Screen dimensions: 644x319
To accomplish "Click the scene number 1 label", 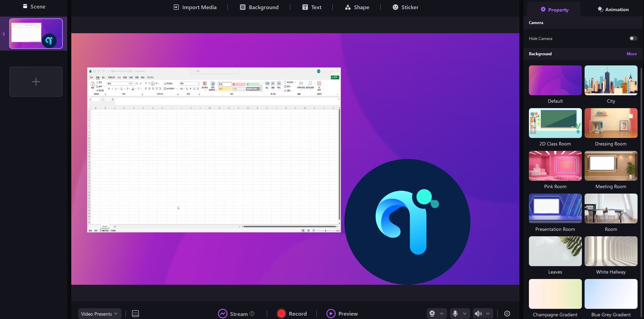I will [x=4, y=34].
